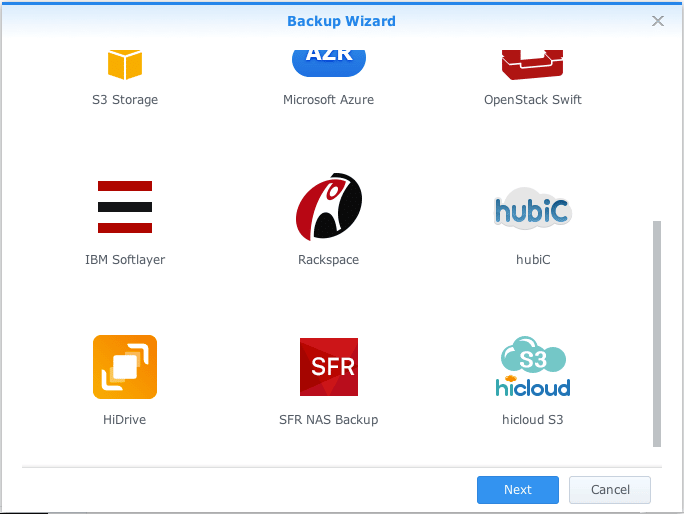
Task: Click the "S3 Storage" label text
Action: pos(125,100)
